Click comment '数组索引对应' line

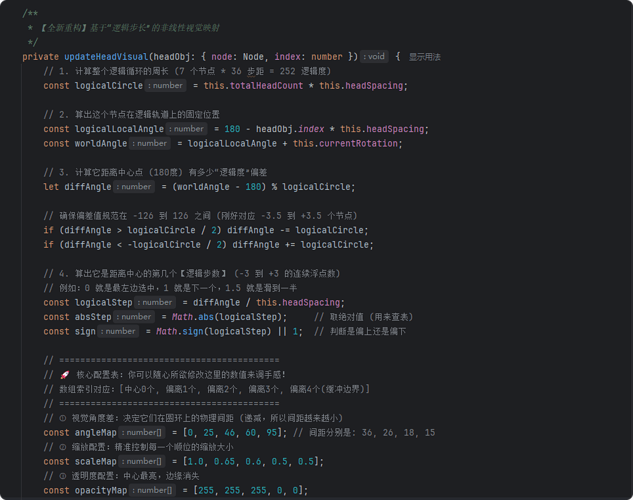206,389
